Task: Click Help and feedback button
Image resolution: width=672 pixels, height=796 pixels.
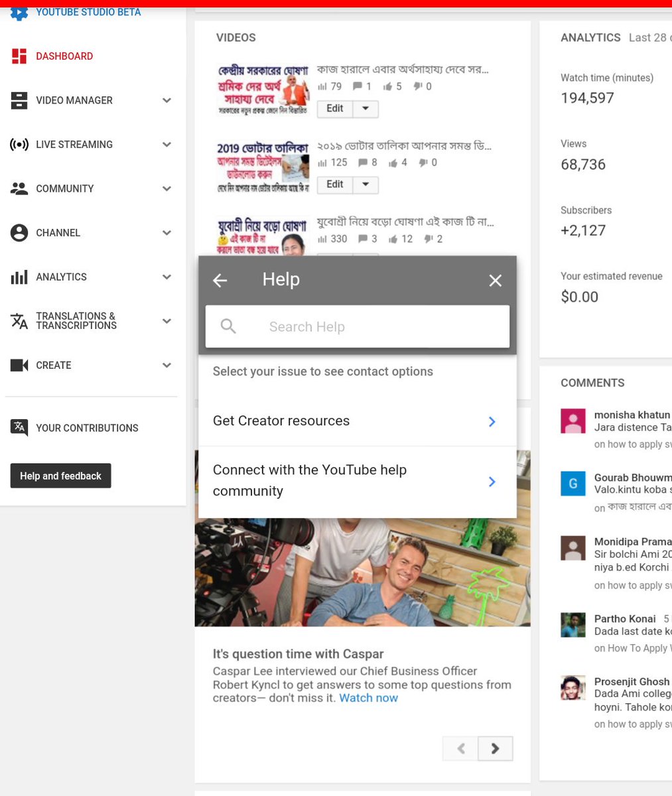Action: pyautogui.click(x=60, y=476)
